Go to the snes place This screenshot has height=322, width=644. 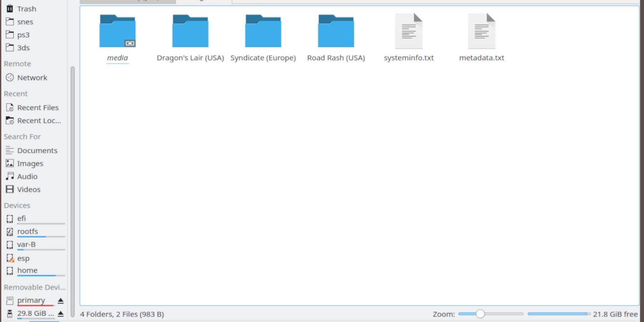coord(25,22)
